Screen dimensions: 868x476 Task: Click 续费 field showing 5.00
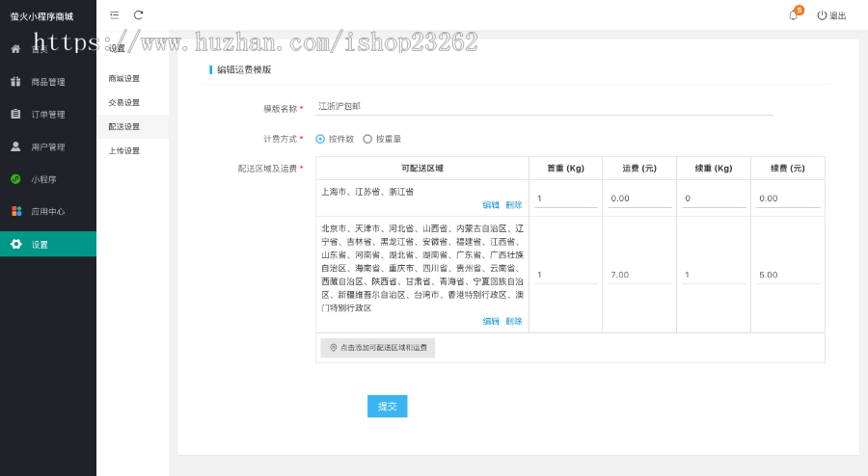coord(788,275)
